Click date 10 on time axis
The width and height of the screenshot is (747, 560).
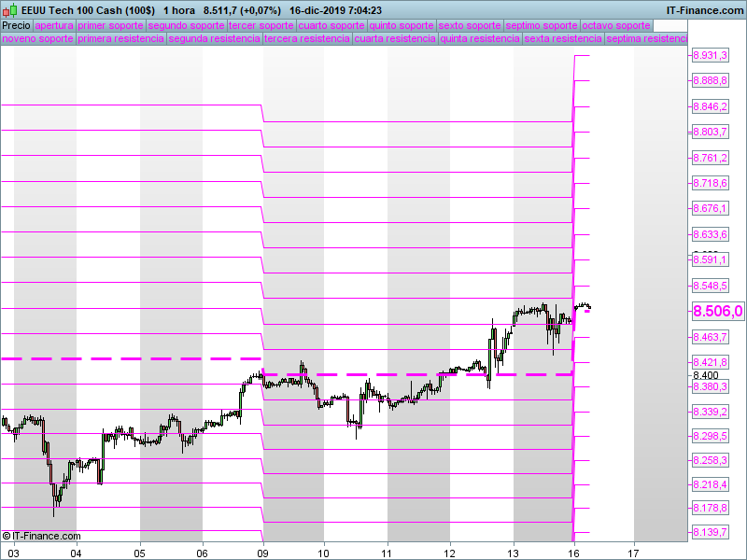click(x=323, y=553)
